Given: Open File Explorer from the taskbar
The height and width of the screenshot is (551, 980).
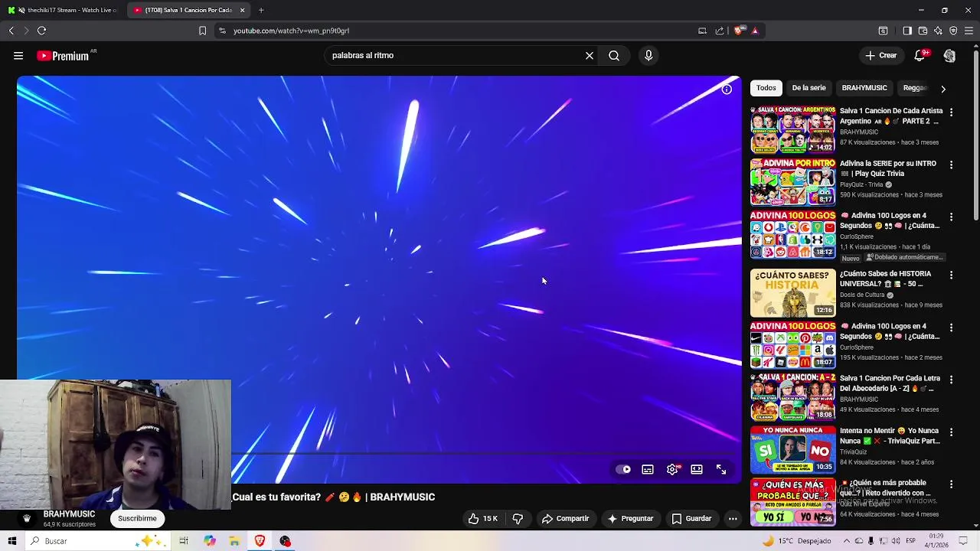Looking at the screenshot, I should click(x=234, y=541).
